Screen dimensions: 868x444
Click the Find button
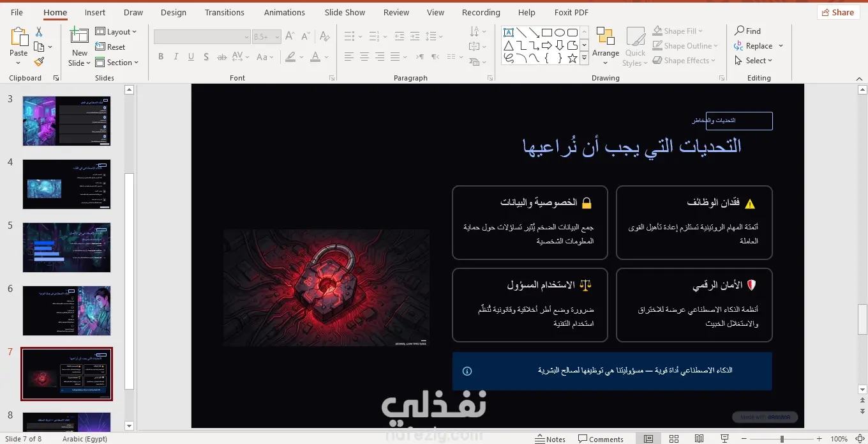click(747, 31)
